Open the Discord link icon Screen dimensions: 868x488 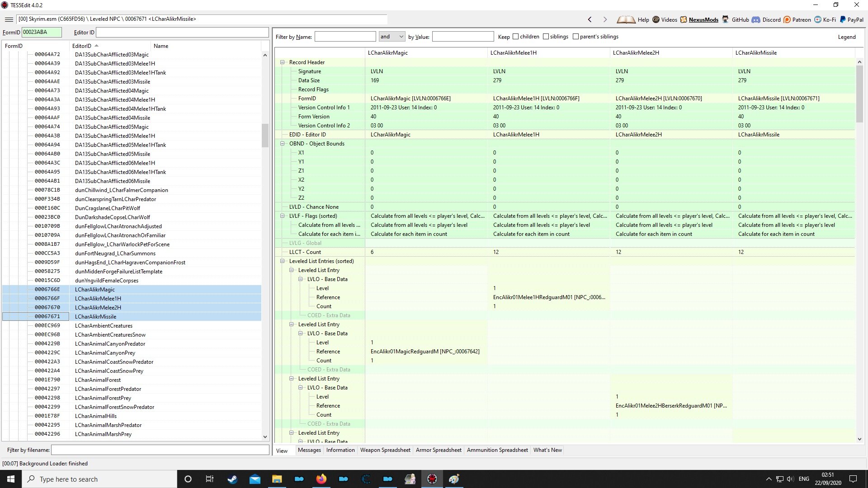coord(756,19)
